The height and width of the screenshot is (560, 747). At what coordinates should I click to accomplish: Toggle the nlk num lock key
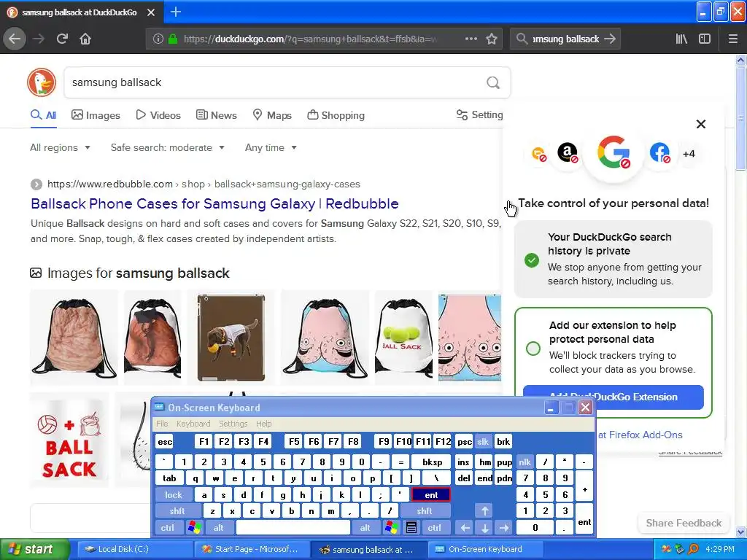[525, 462]
